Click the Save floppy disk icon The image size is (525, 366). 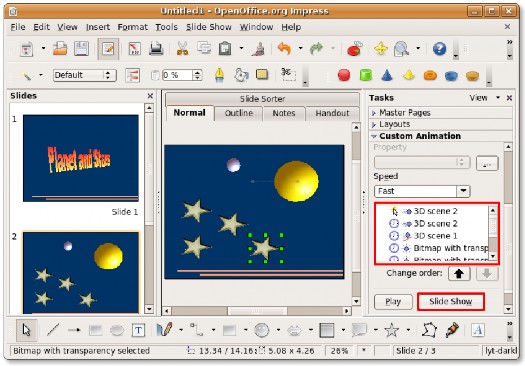(x=81, y=49)
